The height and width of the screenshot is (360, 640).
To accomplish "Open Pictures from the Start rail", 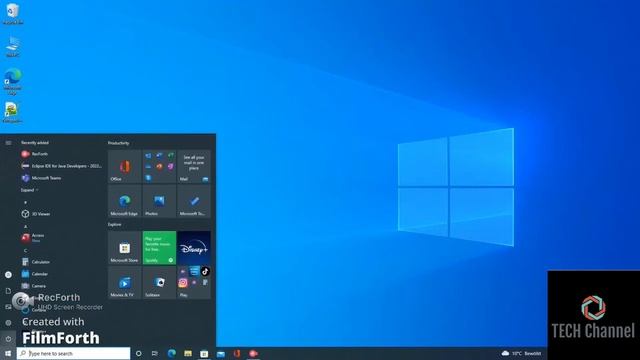I will pos(8,307).
